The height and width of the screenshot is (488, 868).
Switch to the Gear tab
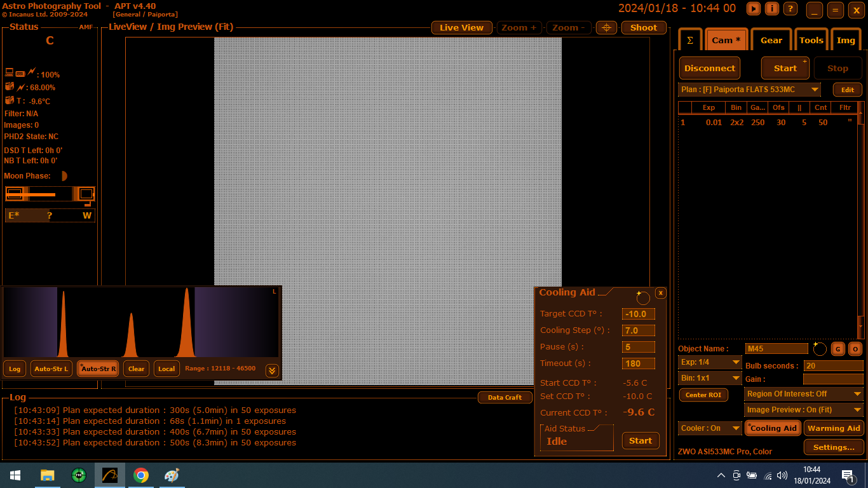click(771, 40)
